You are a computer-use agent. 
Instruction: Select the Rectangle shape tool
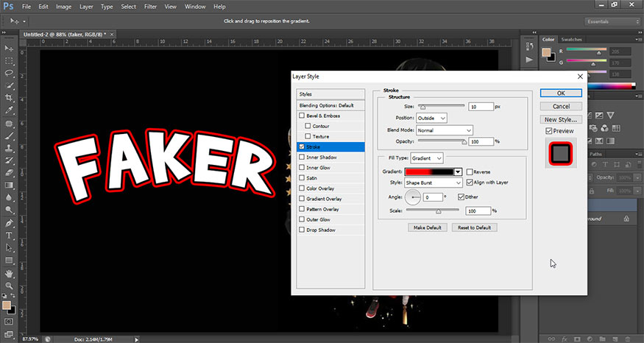[9, 261]
